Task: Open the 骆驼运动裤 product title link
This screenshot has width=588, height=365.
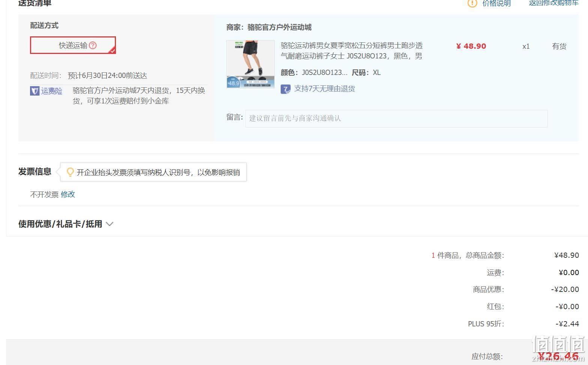Action: [x=352, y=51]
